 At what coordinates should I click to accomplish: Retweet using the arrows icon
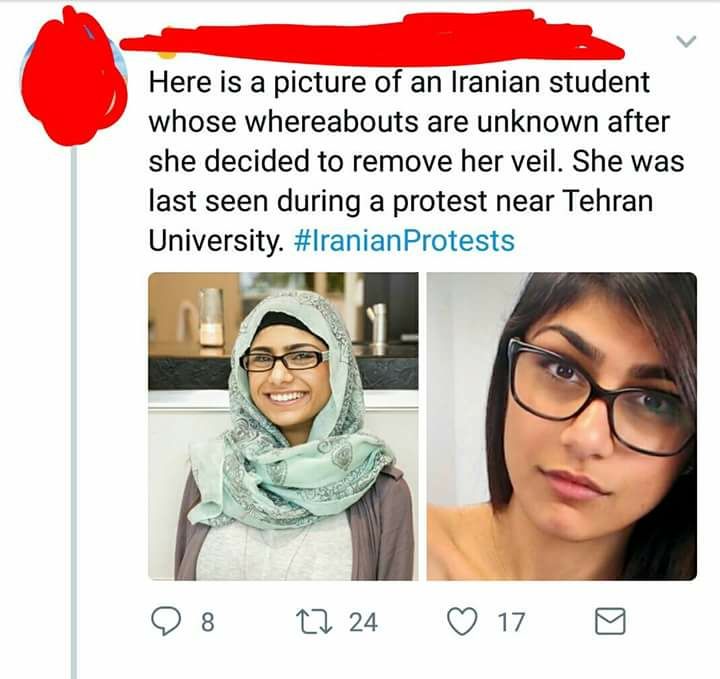click(x=314, y=622)
